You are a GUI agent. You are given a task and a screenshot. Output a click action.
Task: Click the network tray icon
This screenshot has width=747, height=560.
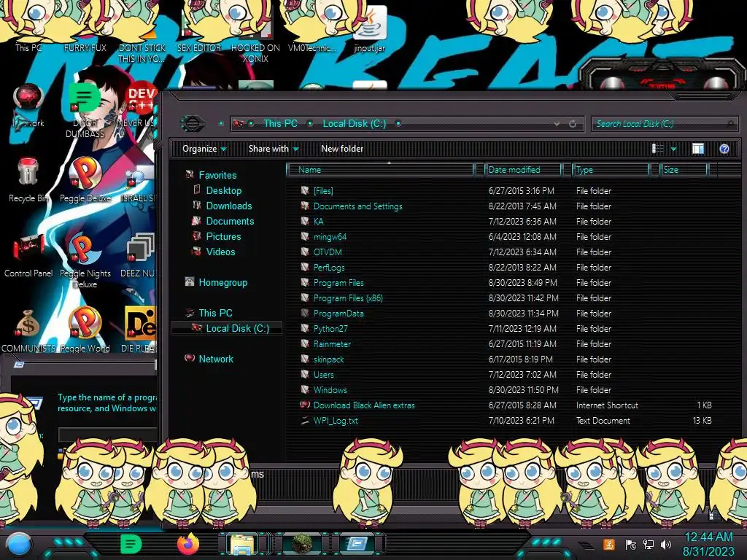coord(648,544)
